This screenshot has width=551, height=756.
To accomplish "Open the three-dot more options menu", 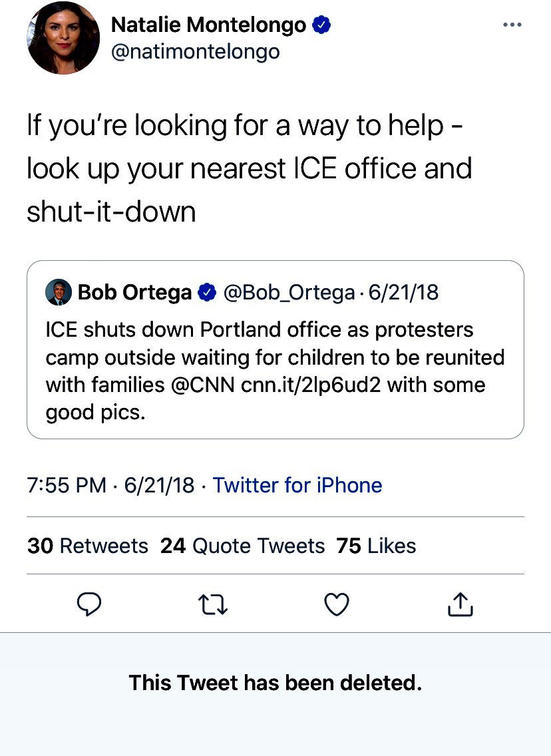I will [512, 25].
